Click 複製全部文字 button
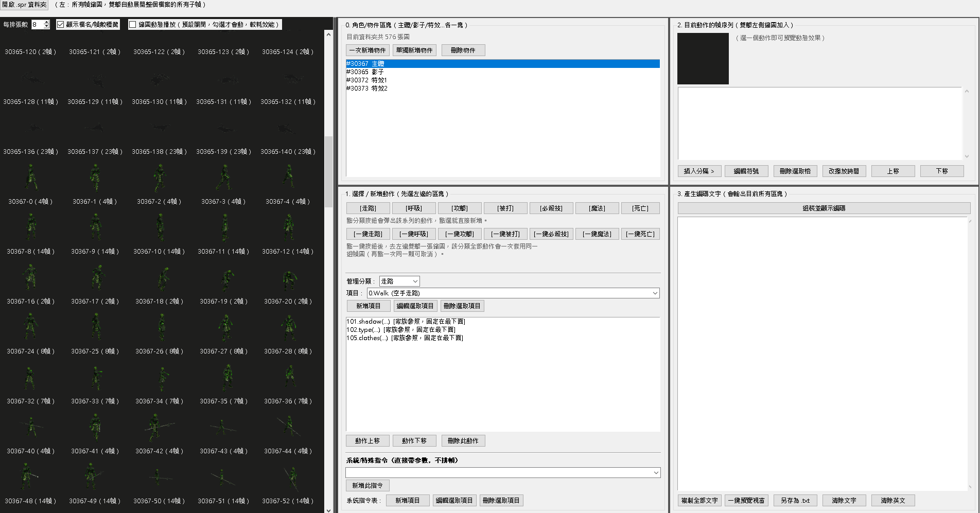 [x=699, y=500]
